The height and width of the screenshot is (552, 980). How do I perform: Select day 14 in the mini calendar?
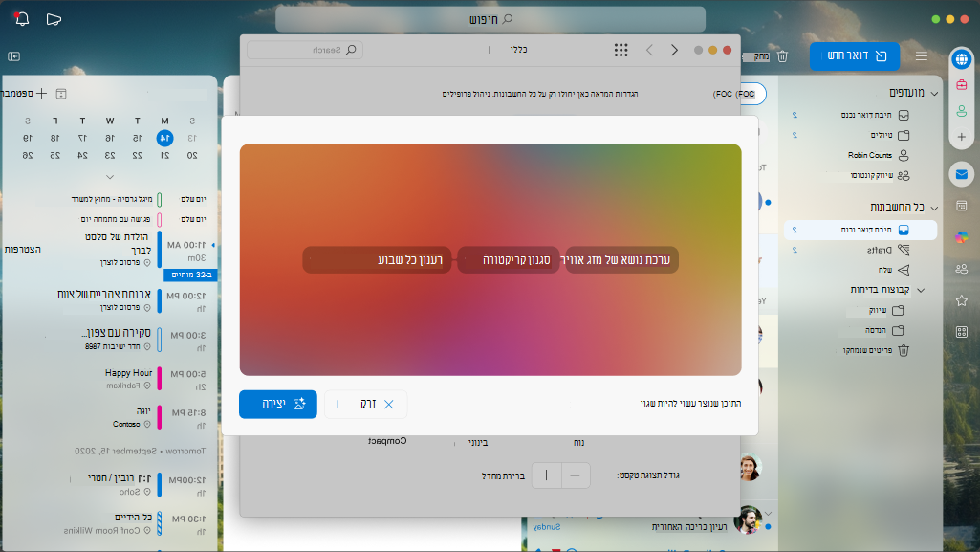pos(164,138)
